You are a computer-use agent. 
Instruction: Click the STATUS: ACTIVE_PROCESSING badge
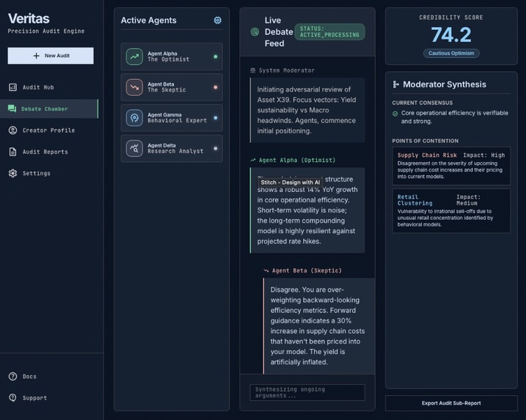coord(329,32)
